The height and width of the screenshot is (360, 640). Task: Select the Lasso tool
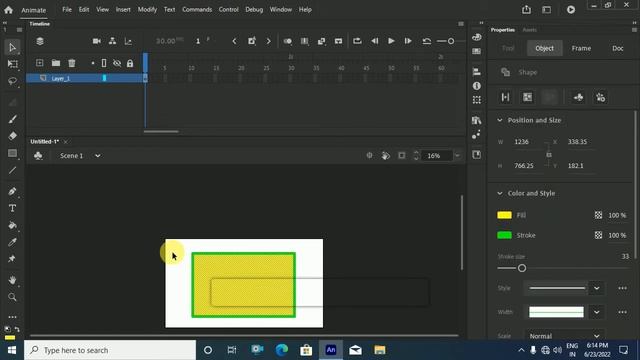coord(12,81)
